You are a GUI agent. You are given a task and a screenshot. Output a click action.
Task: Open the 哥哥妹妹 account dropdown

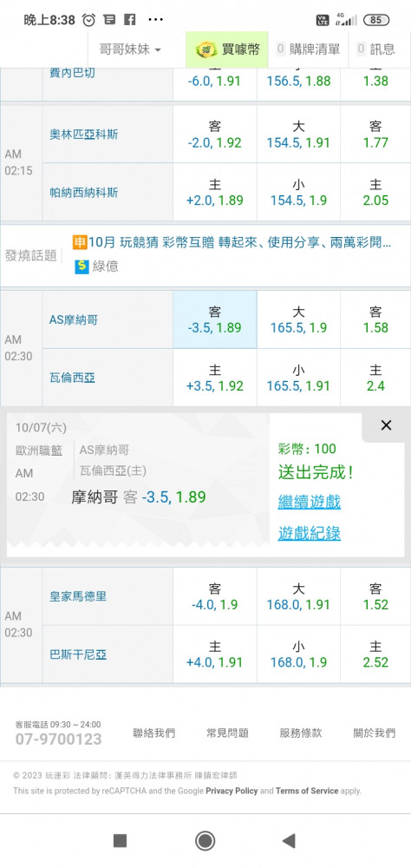click(131, 49)
